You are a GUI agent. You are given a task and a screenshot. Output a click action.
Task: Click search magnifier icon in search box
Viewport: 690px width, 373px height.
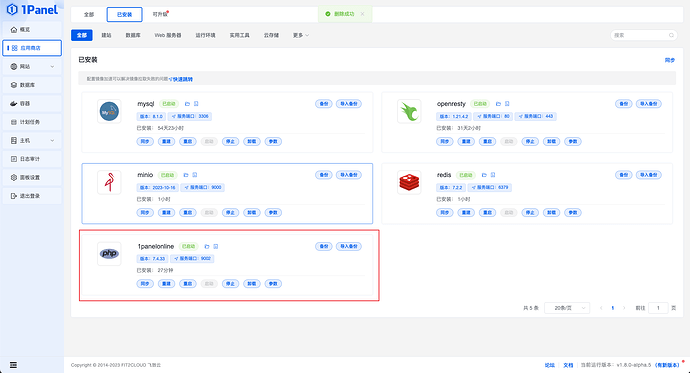671,35
